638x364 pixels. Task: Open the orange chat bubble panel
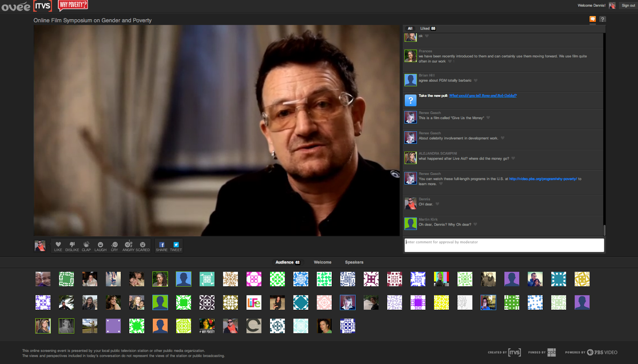coord(593,19)
